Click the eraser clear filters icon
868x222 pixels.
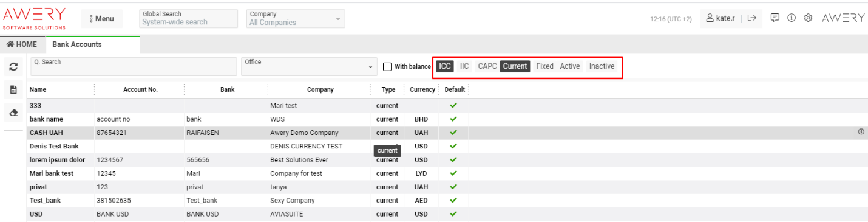[x=13, y=113]
